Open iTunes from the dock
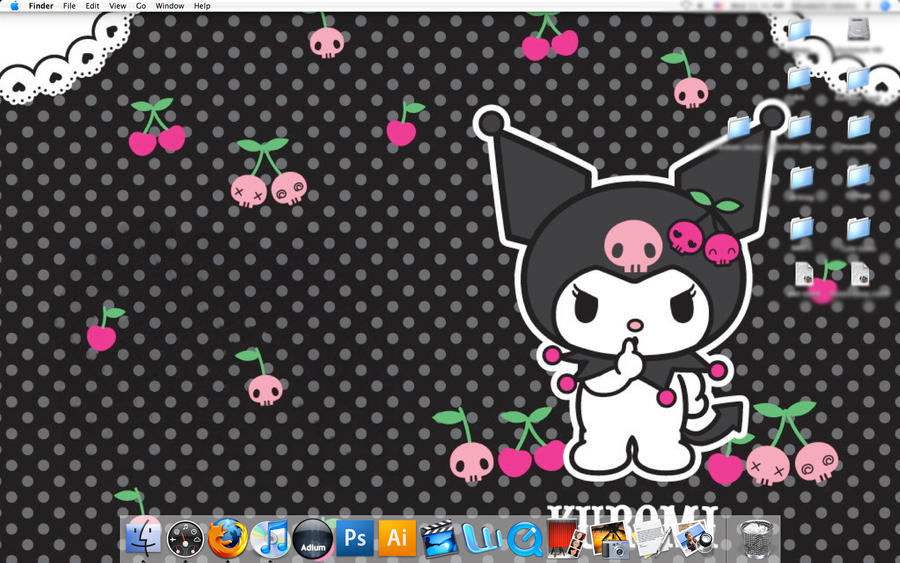The width and height of the screenshot is (900, 563). tap(270, 538)
